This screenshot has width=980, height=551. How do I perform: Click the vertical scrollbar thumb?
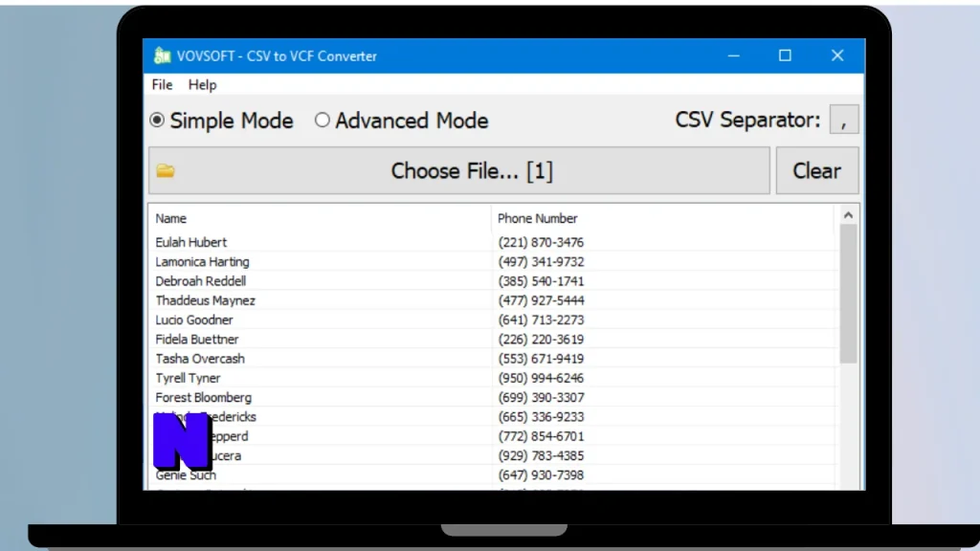pos(848,294)
